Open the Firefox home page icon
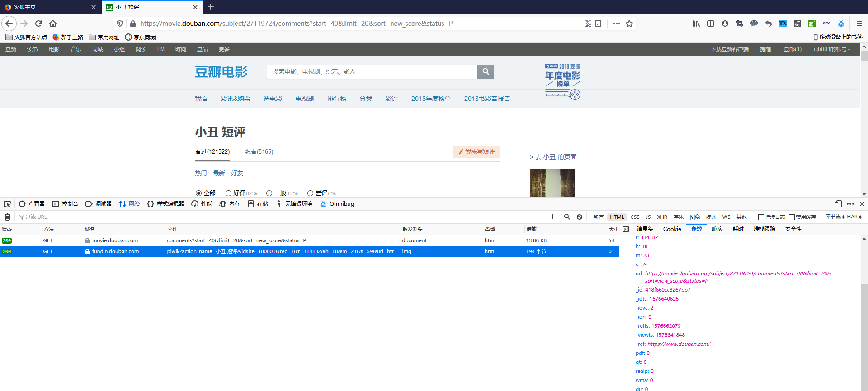Screen dimensions: 868x391 [x=53, y=24]
